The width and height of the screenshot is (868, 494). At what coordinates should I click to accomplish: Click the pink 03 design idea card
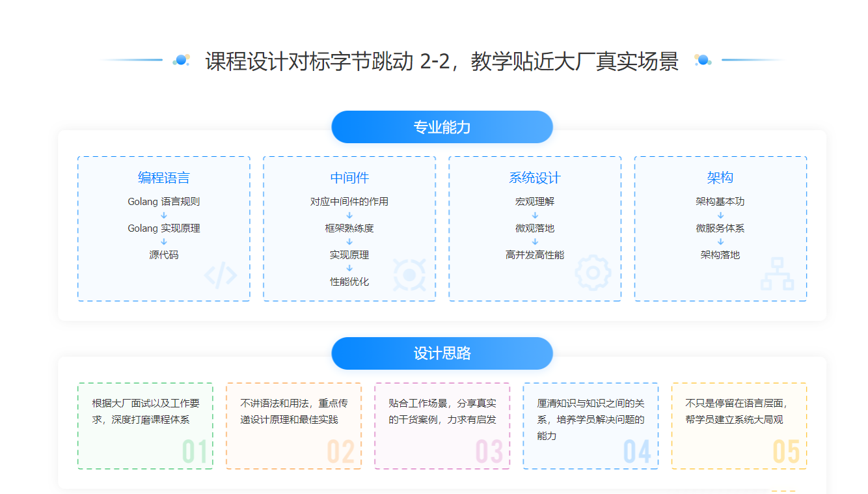[x=442, y=426]
